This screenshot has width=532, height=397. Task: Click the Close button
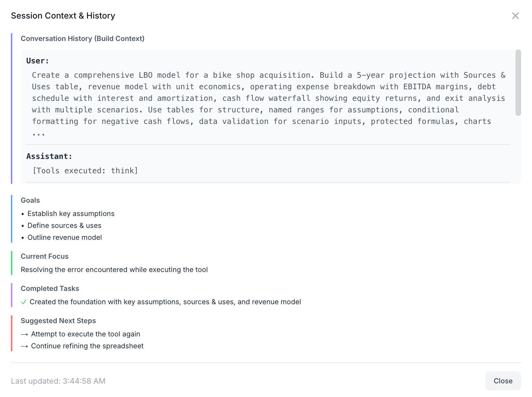(503, 381)
